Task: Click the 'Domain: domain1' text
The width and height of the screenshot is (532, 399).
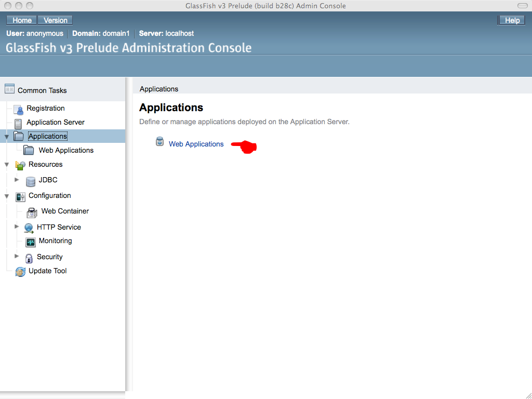Action: [101, 33]
